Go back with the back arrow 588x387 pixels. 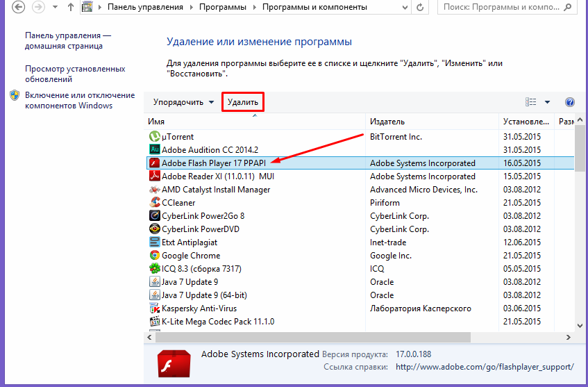pos(18,7)
